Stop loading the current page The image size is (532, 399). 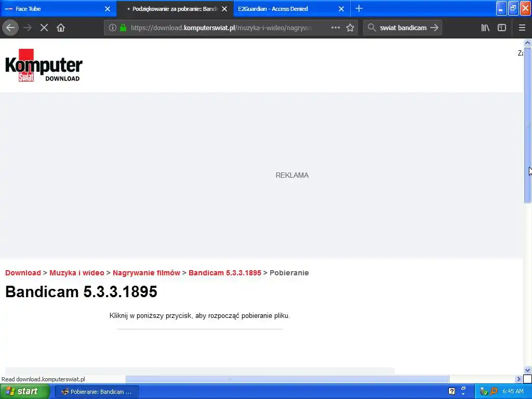pos(44,28)
